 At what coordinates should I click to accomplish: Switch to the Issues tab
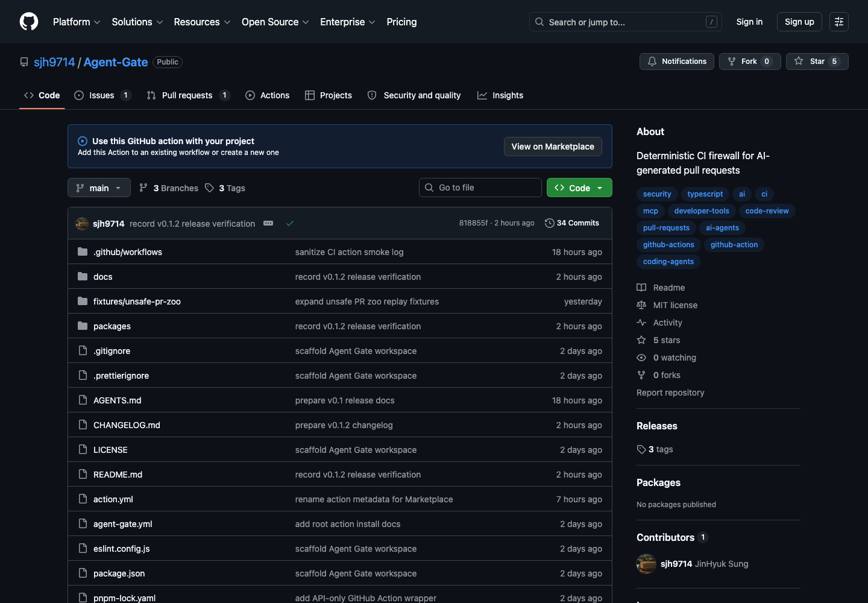click(102, 95)
